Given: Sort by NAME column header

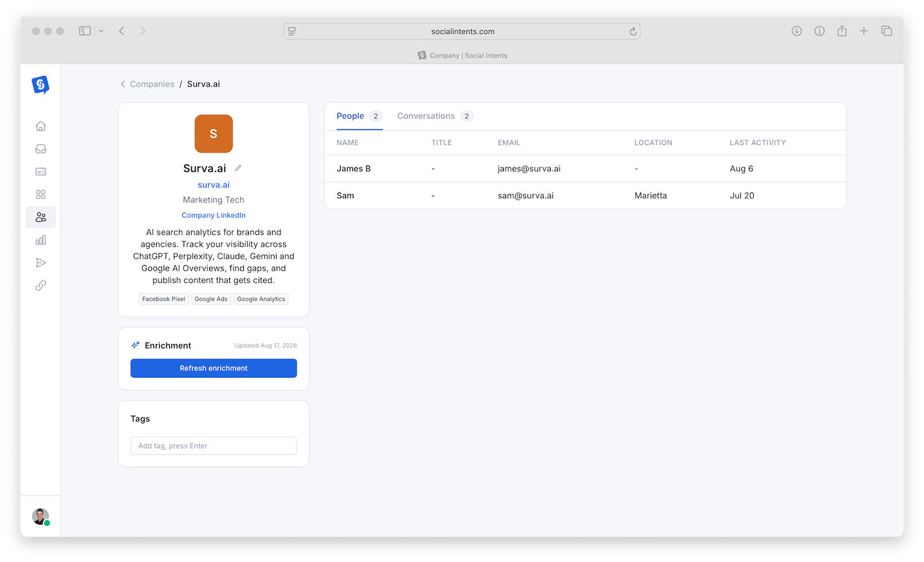Looking at the screenshot, I should pyautogui.click(x=348, y=142).
